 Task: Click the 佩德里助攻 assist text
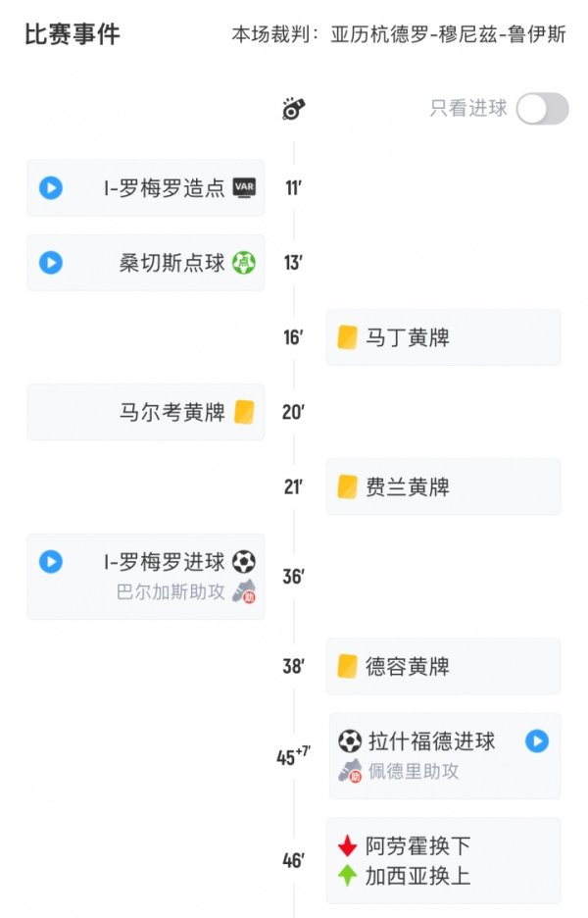tap(414, 771)
